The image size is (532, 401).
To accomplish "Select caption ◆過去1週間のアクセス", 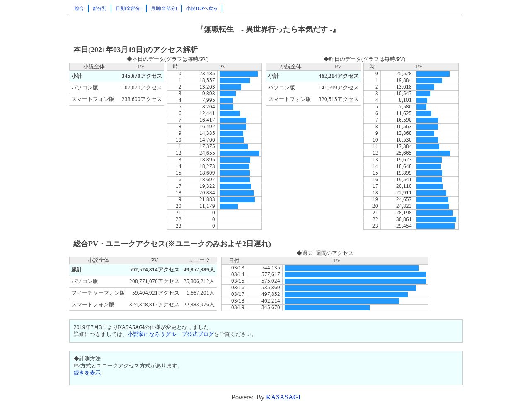I will (325, 253).
